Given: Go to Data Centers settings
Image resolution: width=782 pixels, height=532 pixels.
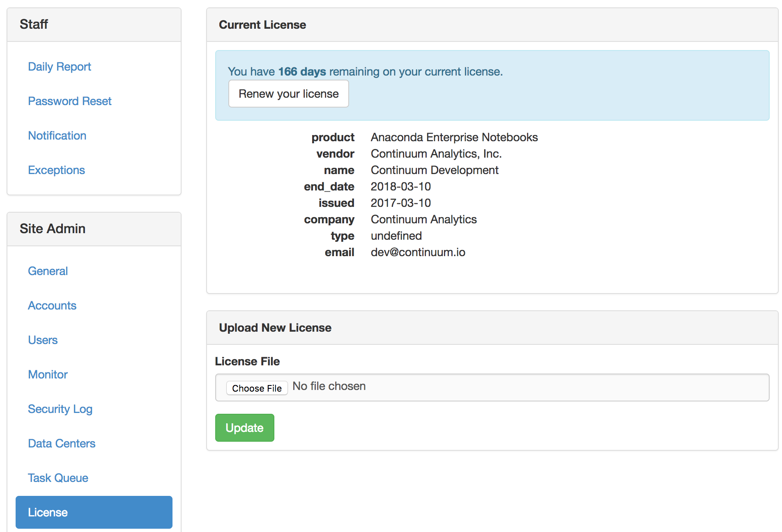Looking at the screenshot, I should tap(62, 443).
